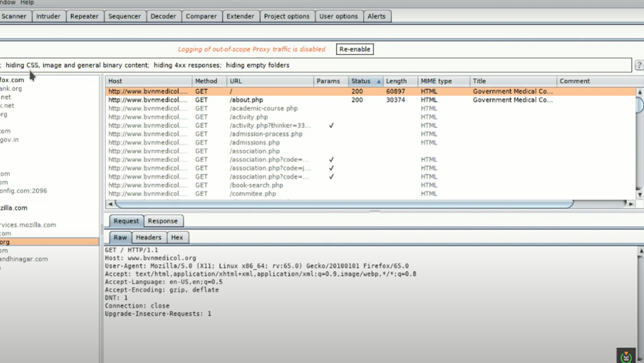Image resolution: width=644 pixels, height=363 pixels.
Task: Click the Status column sort arrow
Action: 379,81
